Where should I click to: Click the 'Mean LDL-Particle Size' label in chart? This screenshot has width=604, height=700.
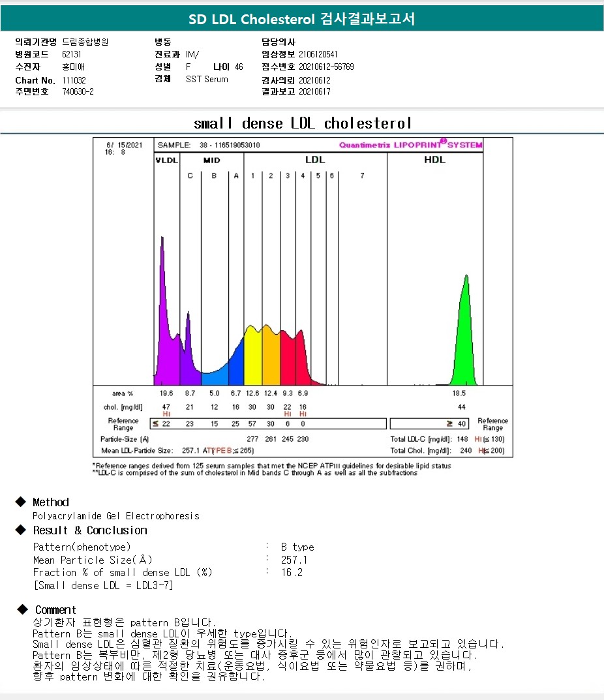136,450
